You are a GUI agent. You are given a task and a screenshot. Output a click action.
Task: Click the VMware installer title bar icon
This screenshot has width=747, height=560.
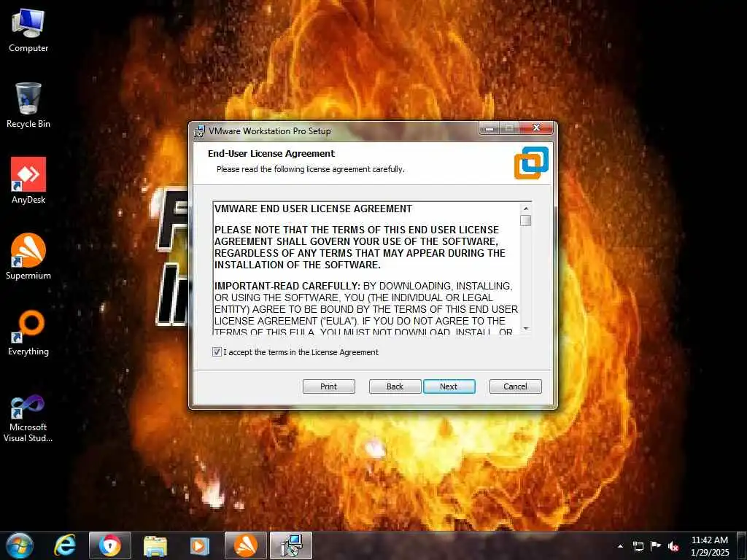(x=199, y=131)
